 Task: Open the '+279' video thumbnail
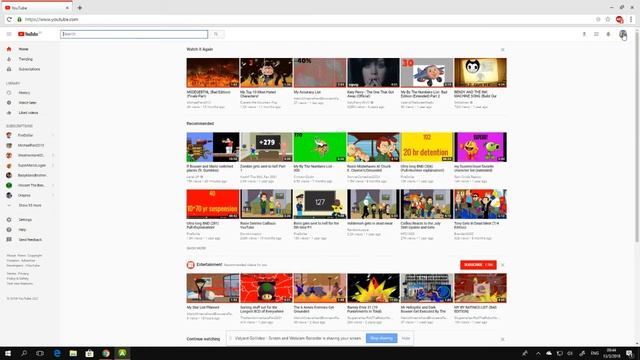266,147
